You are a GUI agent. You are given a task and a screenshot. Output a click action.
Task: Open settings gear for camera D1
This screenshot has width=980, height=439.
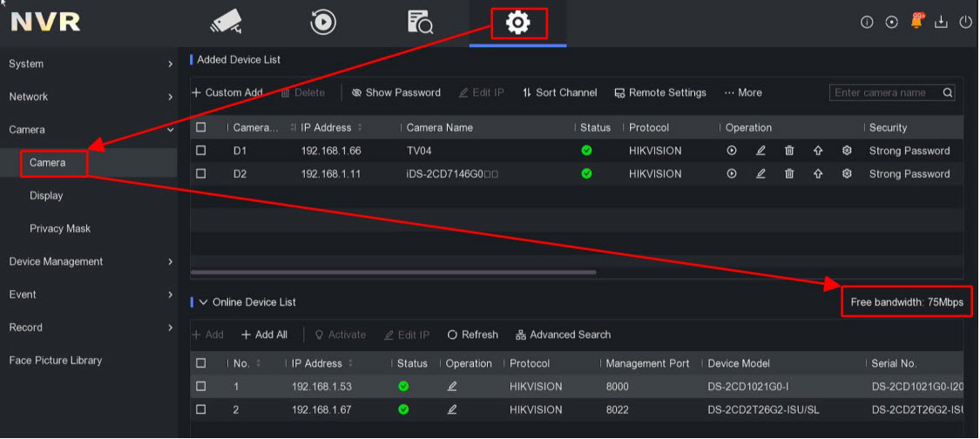(847, 151)
